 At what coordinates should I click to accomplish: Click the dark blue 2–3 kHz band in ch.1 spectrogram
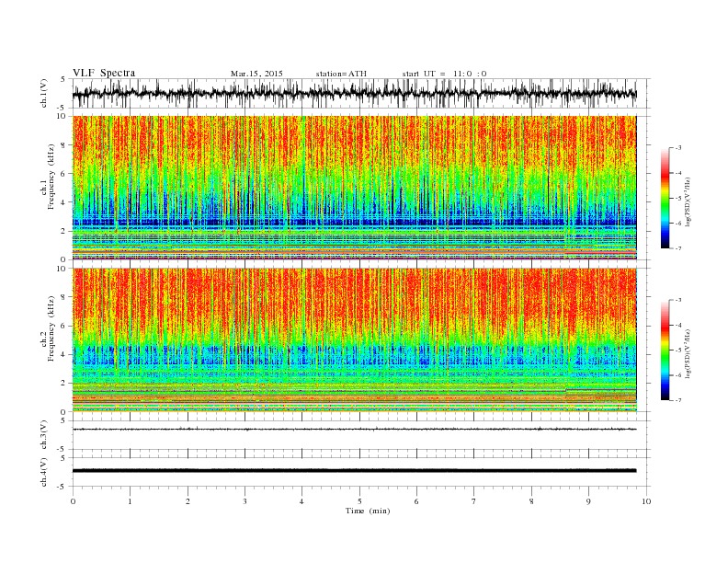pyautogui.click(x=354, y=222)
